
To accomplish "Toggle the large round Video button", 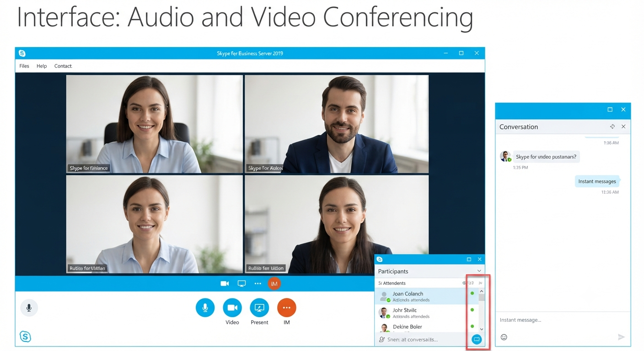I will tap(232, 308).
